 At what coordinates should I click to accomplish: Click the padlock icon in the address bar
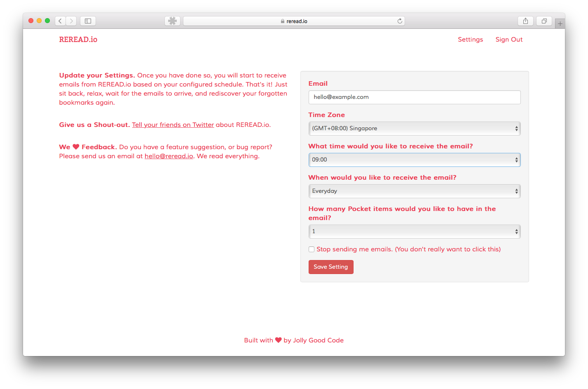pos(282,21)
